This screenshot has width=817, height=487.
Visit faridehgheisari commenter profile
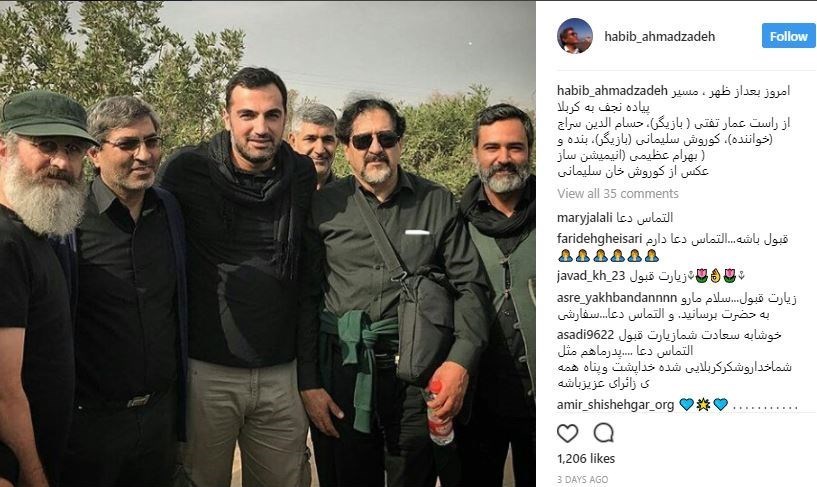pyautogui.click(x=599, y=239)
